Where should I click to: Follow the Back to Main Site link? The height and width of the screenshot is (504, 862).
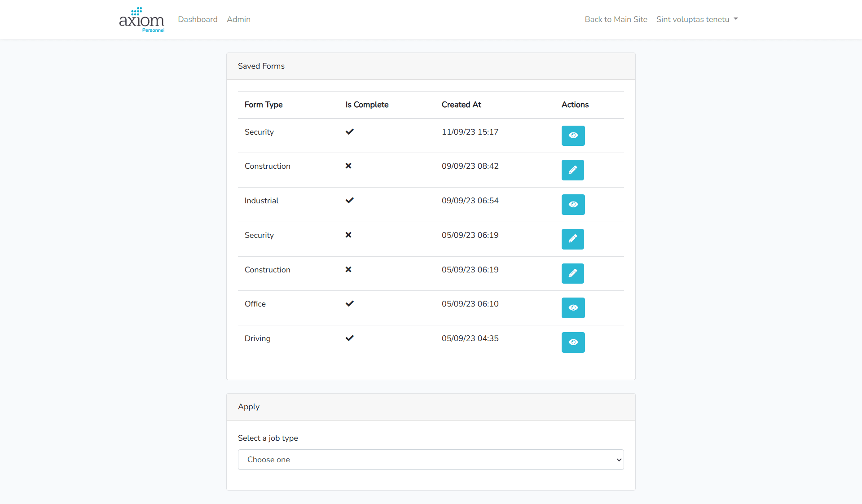pos(616,19)
